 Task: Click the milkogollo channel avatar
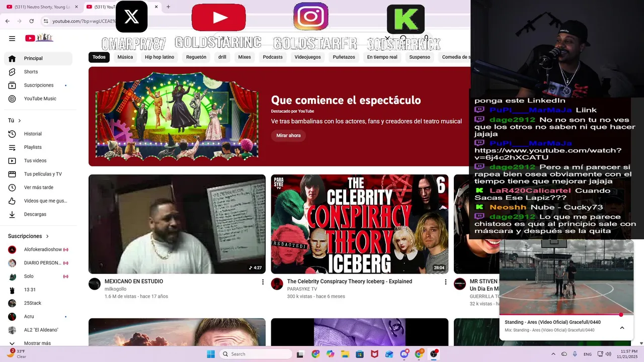pyautogui.click(x=95, y=284)
